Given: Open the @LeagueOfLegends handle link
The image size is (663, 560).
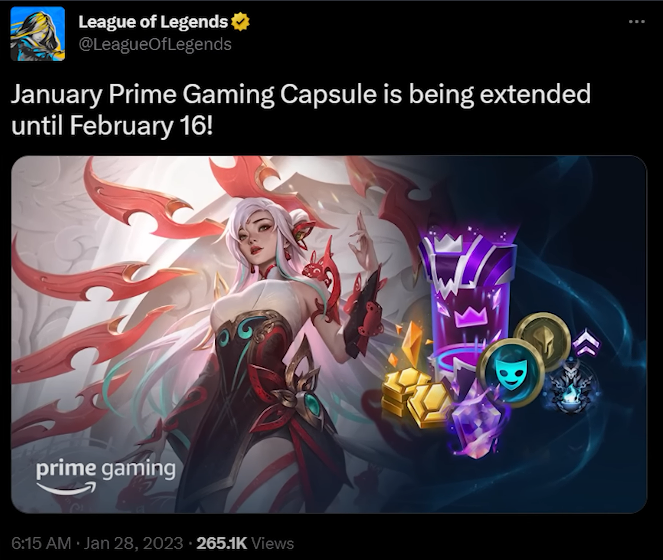Looking at the screenshot, I should coord(155,44).
